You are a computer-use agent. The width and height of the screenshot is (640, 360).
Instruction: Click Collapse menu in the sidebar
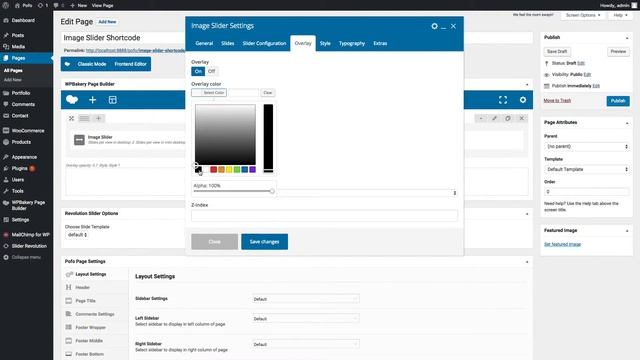[26, 257]
